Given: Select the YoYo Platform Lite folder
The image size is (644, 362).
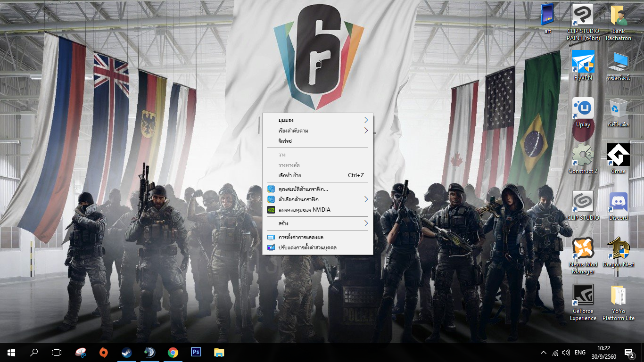Looking at the screenshot, I should (619, 303).
